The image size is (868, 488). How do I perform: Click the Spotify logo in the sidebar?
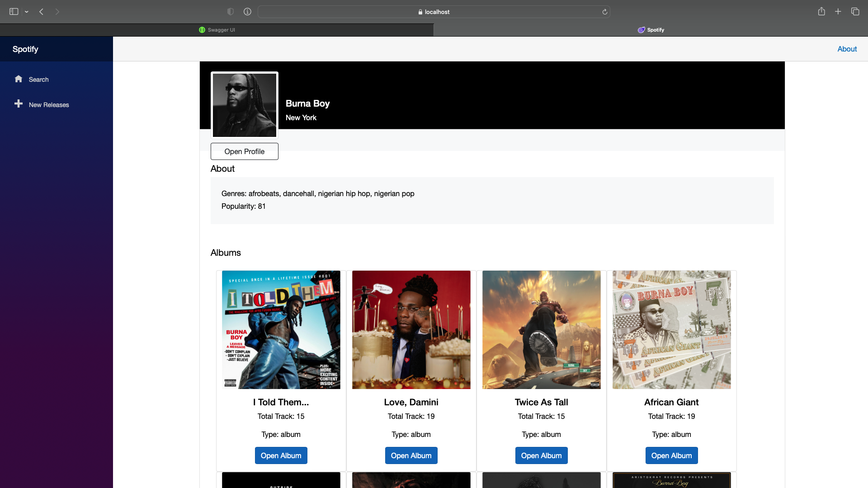coord(25,49)
